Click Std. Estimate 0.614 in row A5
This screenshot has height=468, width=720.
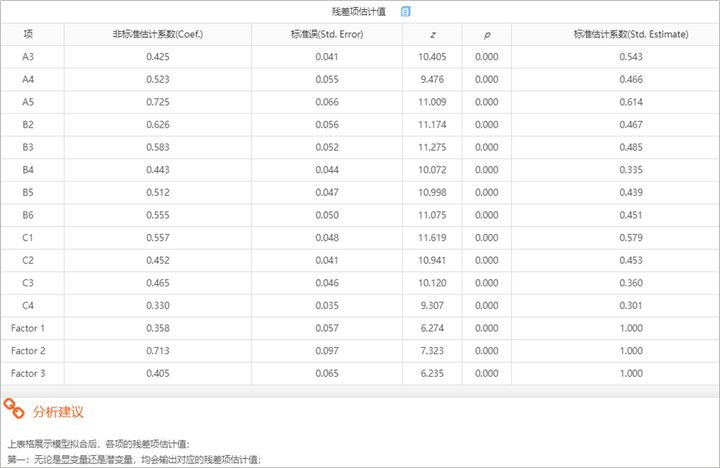point(631,101)
